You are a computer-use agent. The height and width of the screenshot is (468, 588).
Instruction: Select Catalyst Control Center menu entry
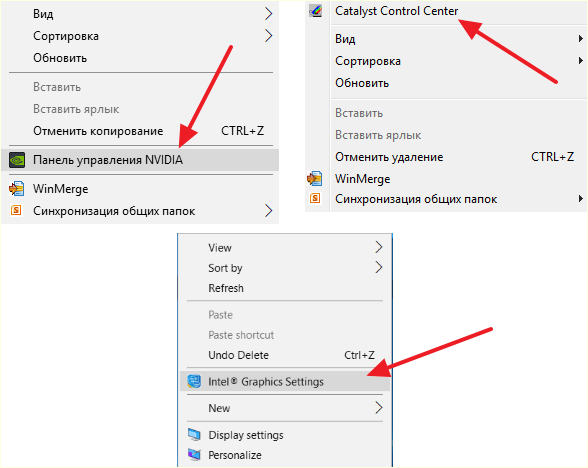(x=446, y=11)
